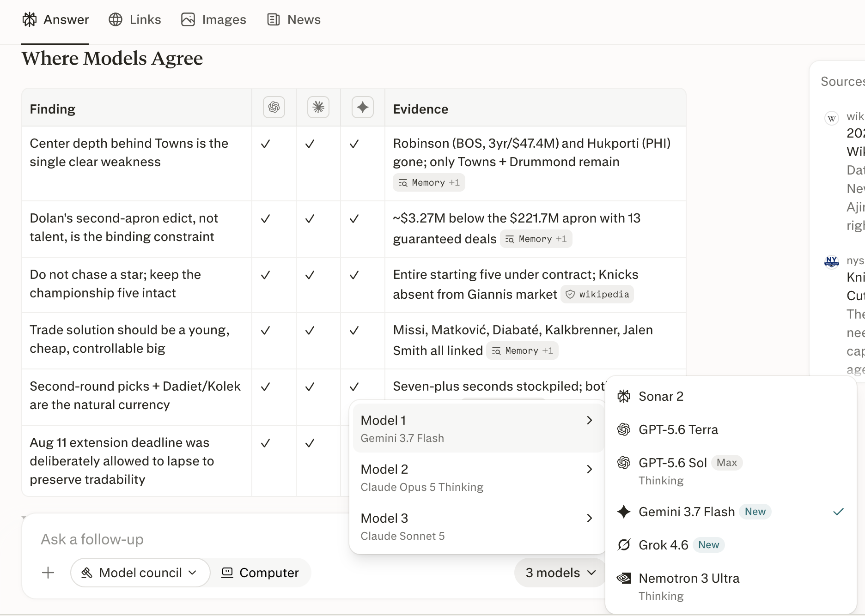Click Claude checkmark in Dolan's second-apron row
This screenshot has width=865, height=616.
310,219
